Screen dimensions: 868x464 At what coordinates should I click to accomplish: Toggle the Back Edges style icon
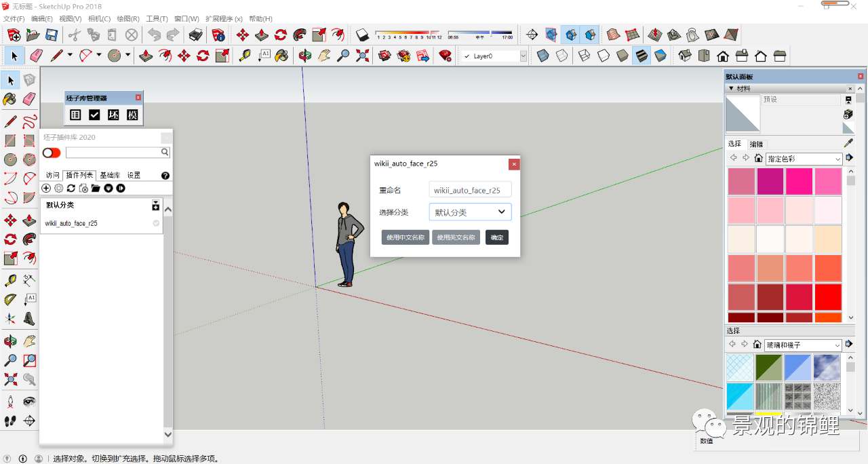click(x=562, y=56)
